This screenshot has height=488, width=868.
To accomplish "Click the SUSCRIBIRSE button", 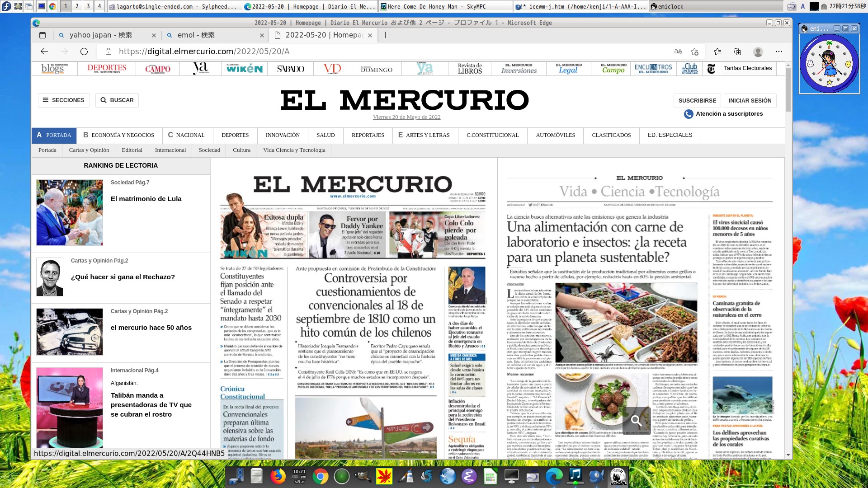I will pyautogui.click(x=697, y=101).
